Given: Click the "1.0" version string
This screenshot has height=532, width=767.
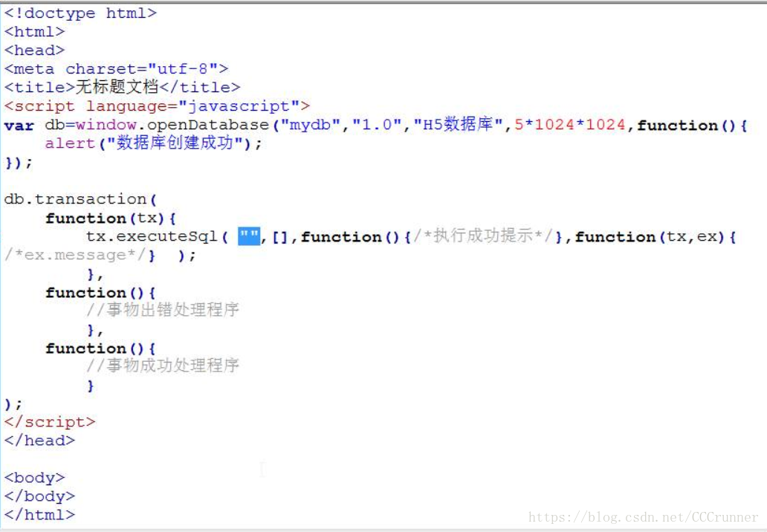Looking at the screenshot, I should coord(377,125).
